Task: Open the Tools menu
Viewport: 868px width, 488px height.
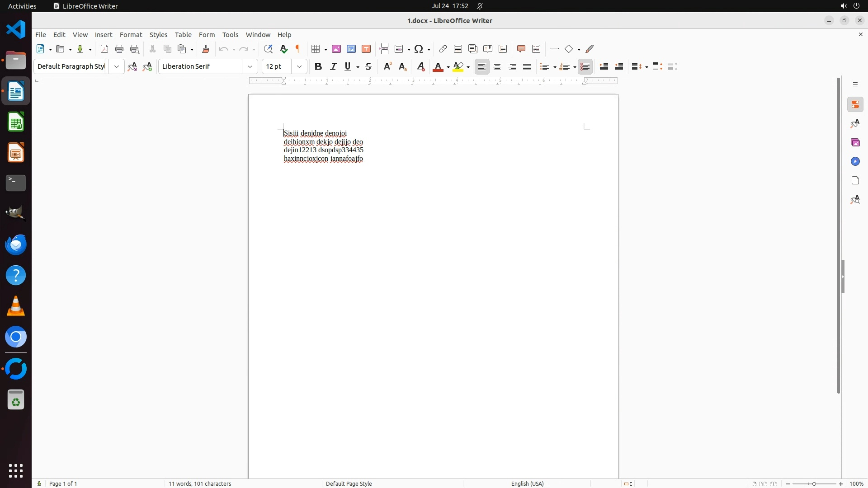Action: (230, 35)
